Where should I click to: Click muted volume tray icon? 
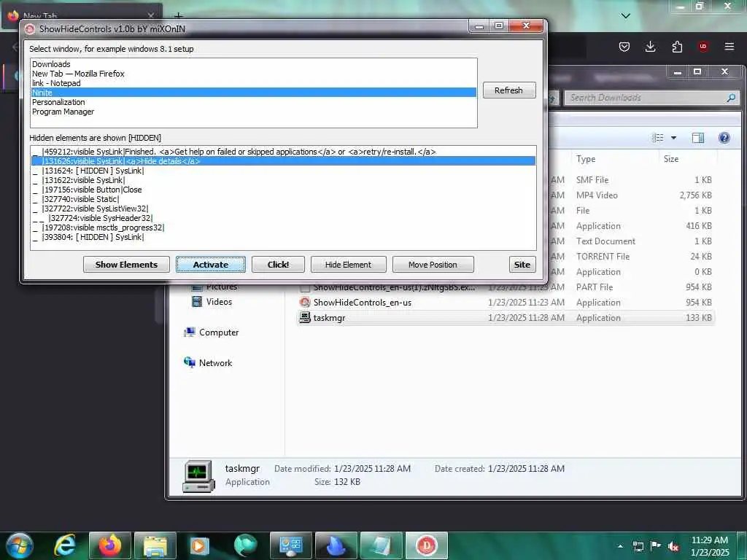[x=673, y=546]
